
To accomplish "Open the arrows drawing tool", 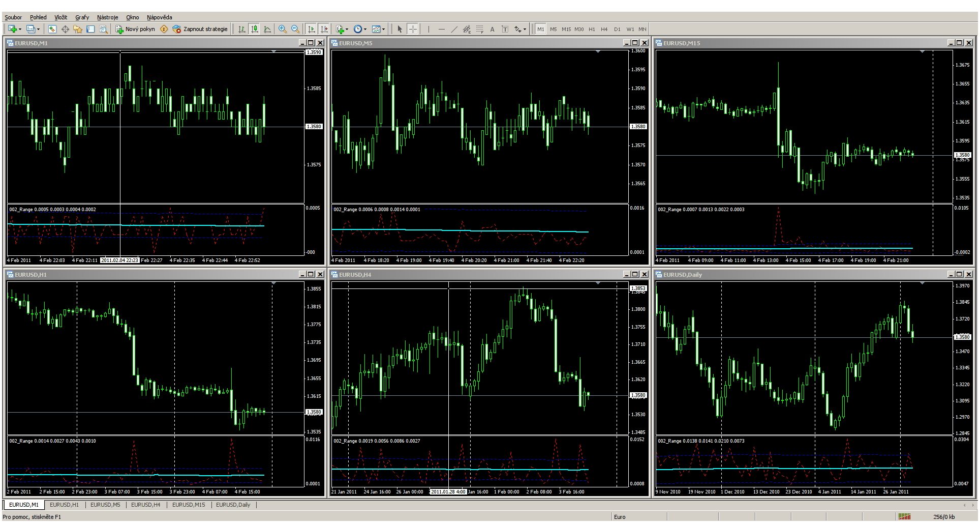I will (x=517, y=29).
